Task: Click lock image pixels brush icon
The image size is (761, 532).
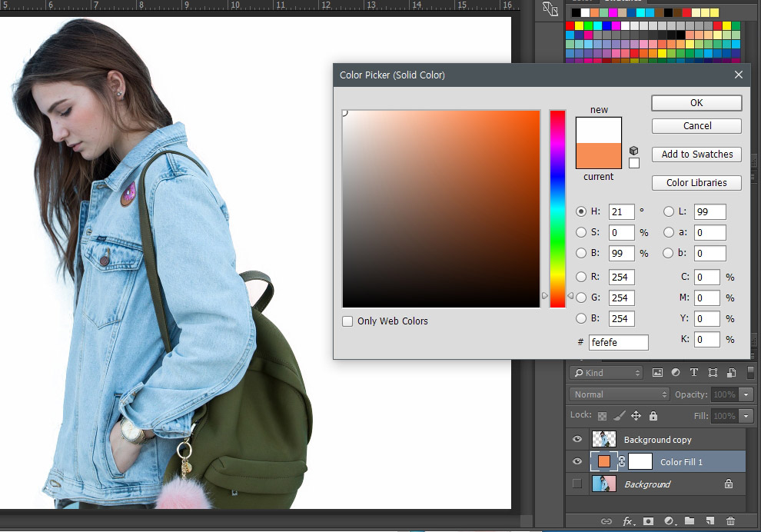Action: tap(619, 415)
